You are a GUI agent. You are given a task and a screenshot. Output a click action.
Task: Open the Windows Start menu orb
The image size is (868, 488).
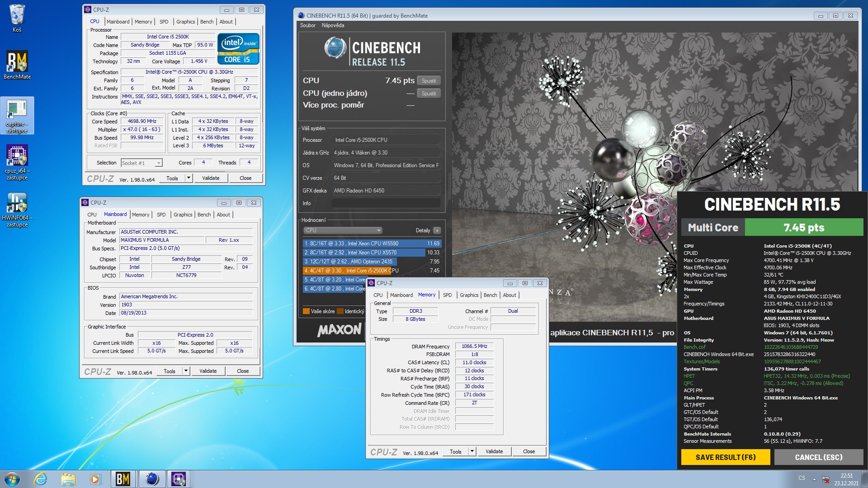12,479
